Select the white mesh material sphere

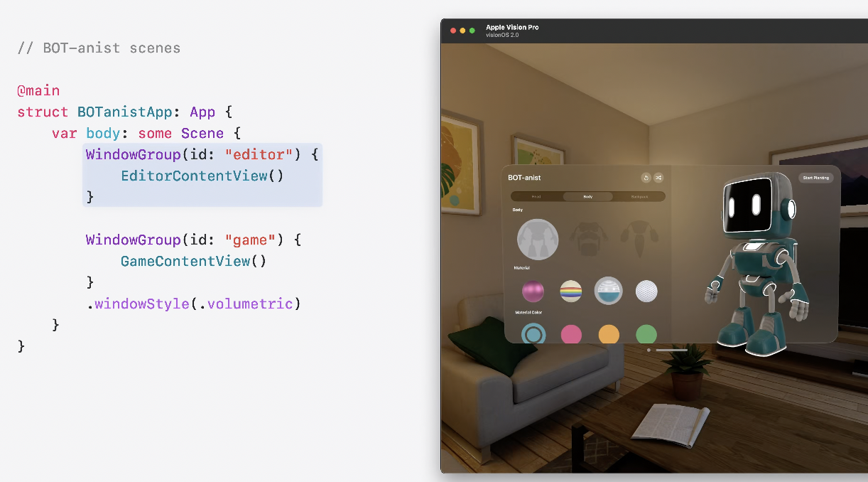[646, 291]
